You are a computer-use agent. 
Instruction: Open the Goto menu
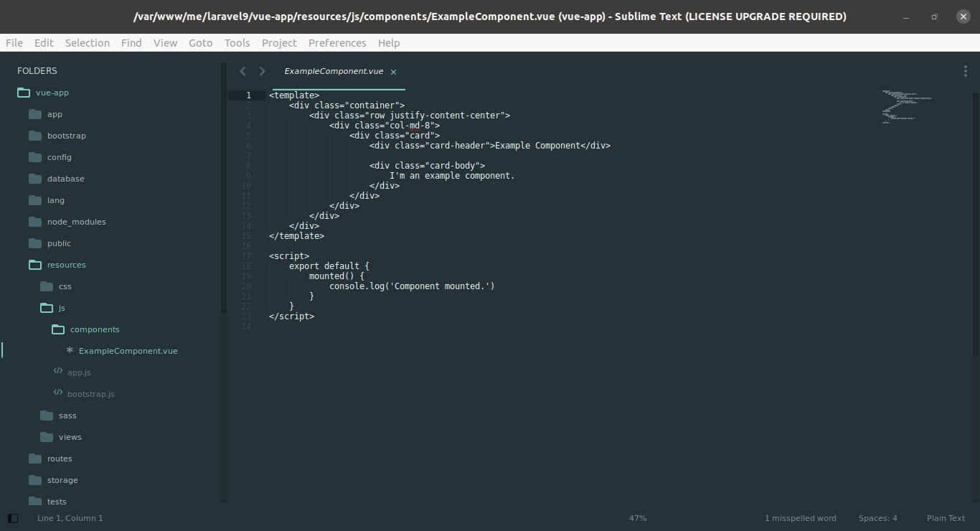click(200, 43)
